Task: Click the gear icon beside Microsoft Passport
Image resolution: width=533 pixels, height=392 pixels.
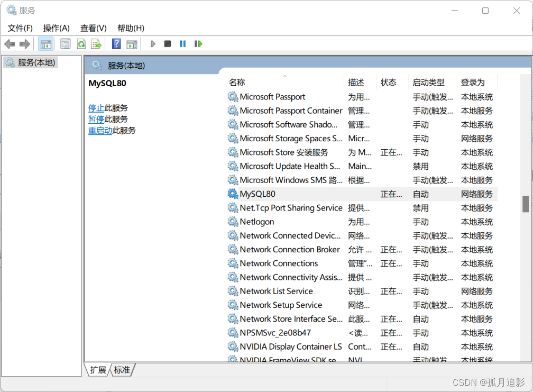Action: [233, 97]
